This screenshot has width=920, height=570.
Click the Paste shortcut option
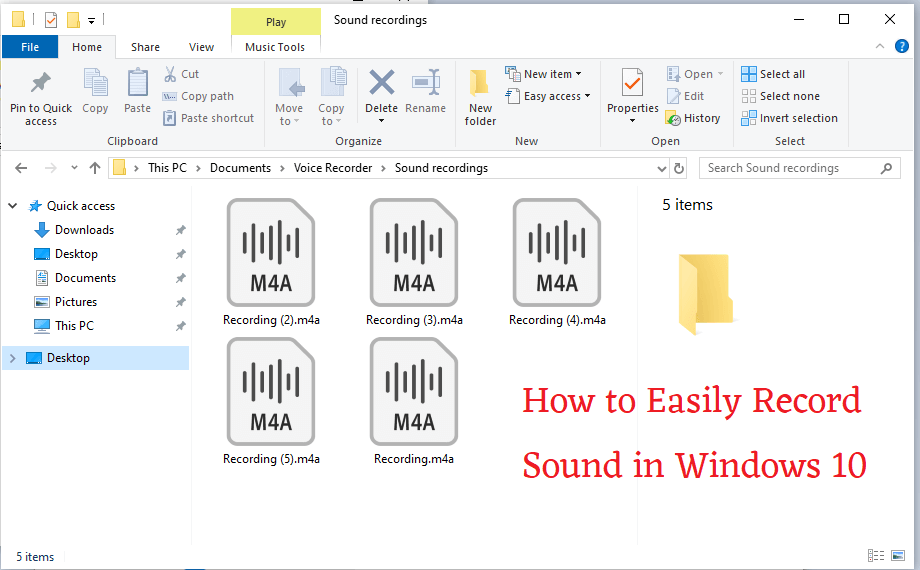tap(208, 118)
